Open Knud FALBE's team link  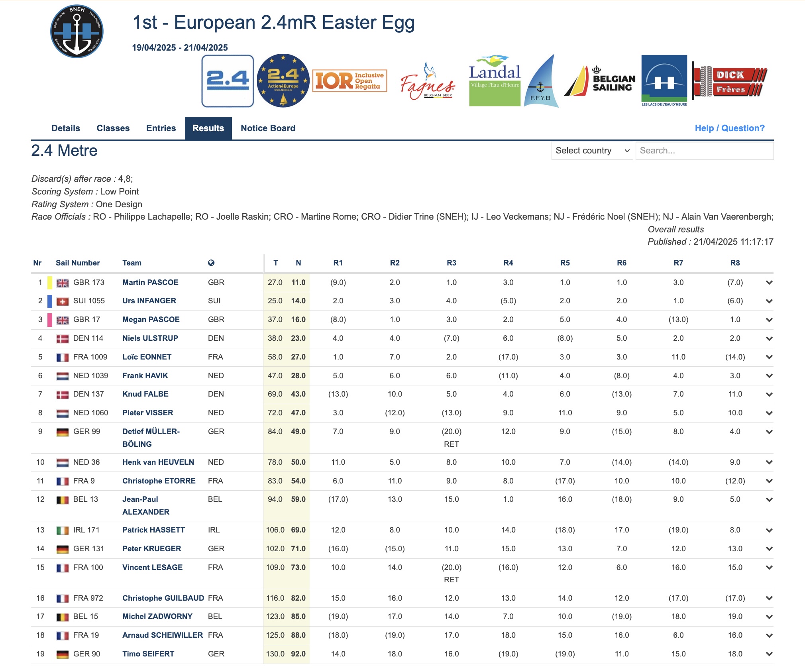click(x=145, y=394)
